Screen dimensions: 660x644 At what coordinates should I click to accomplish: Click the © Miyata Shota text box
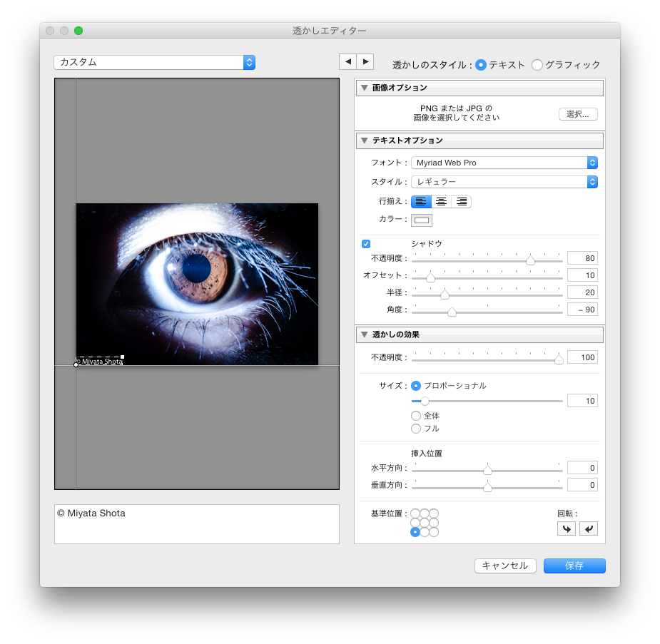(196, 524)
